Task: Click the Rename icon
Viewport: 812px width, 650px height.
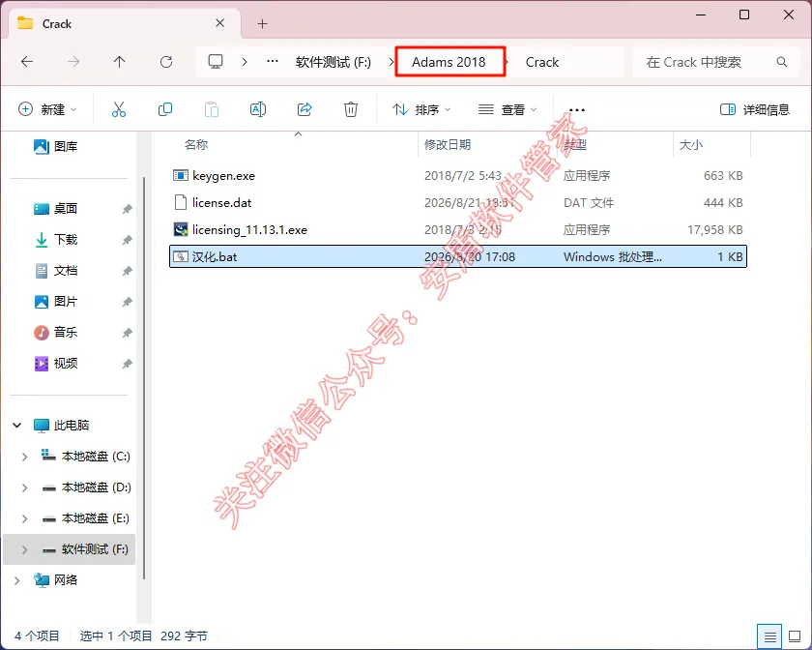Action: coord(258,109)
